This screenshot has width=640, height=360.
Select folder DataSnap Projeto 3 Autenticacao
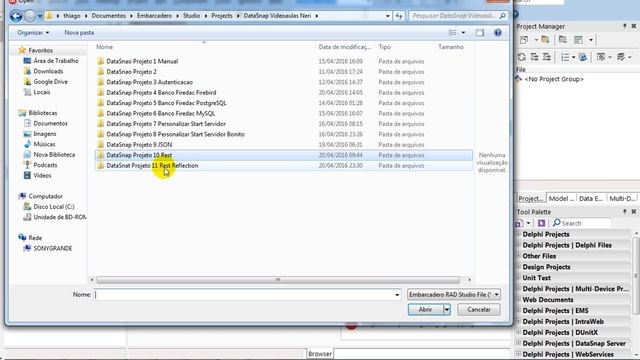pos(149,82)
